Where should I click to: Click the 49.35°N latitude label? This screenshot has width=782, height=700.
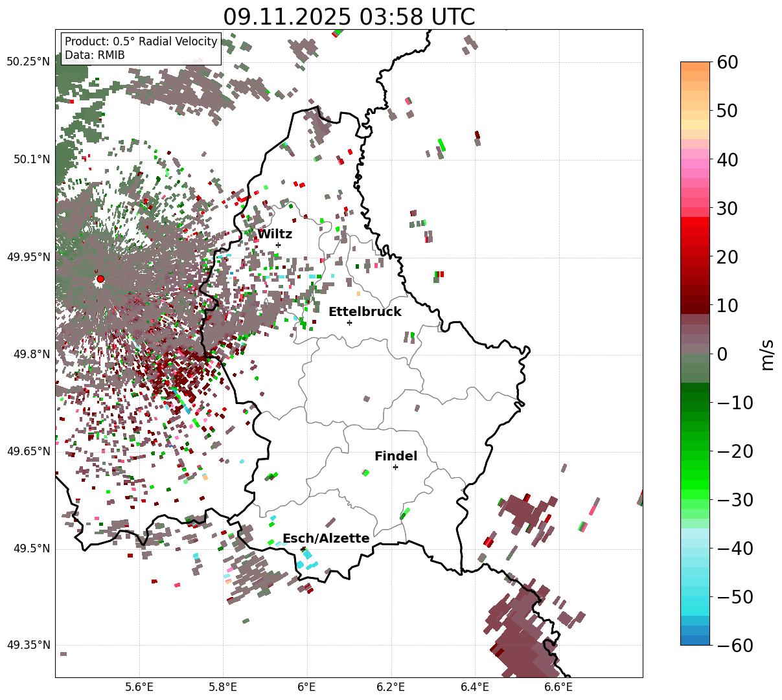coord(29,646)
